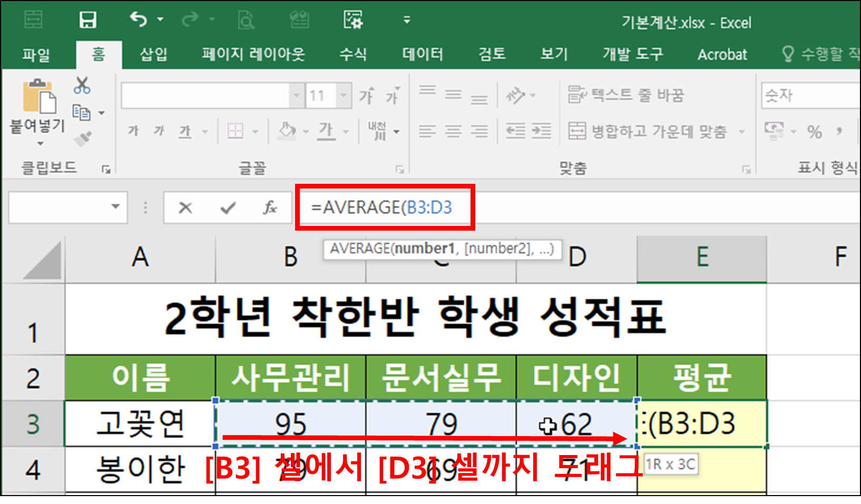Confirm formula entry with the checkmark icon
The height and width of the screenshot is (504, 861).
pyautogui.click(x=227, y=207)
